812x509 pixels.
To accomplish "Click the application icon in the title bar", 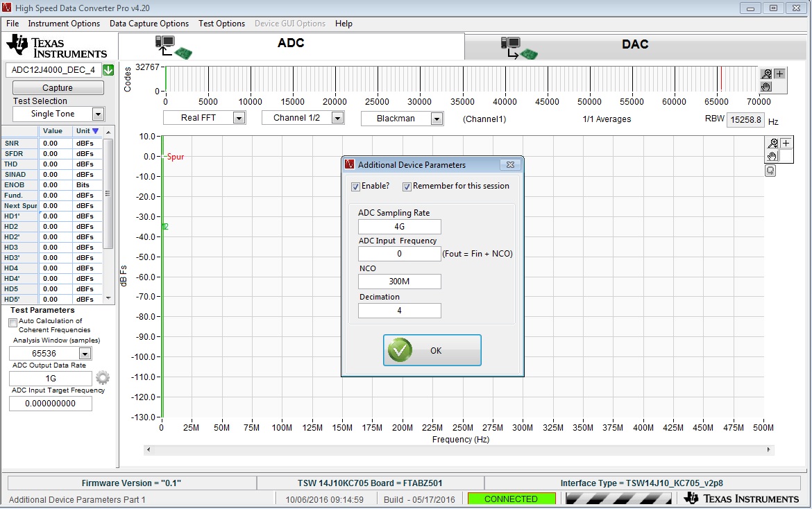I will tap(7, 8).
